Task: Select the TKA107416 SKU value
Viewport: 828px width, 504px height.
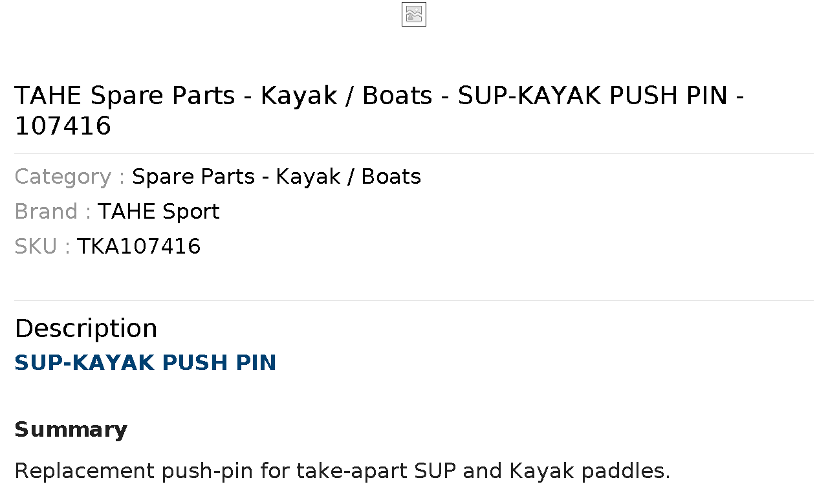Action: (138, 247)
